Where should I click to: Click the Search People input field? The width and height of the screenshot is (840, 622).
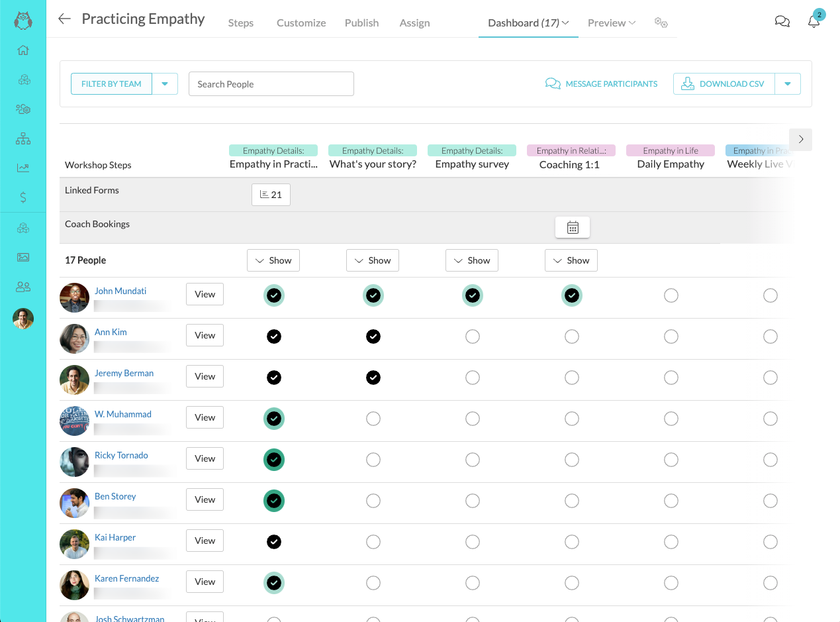point(271,84)
